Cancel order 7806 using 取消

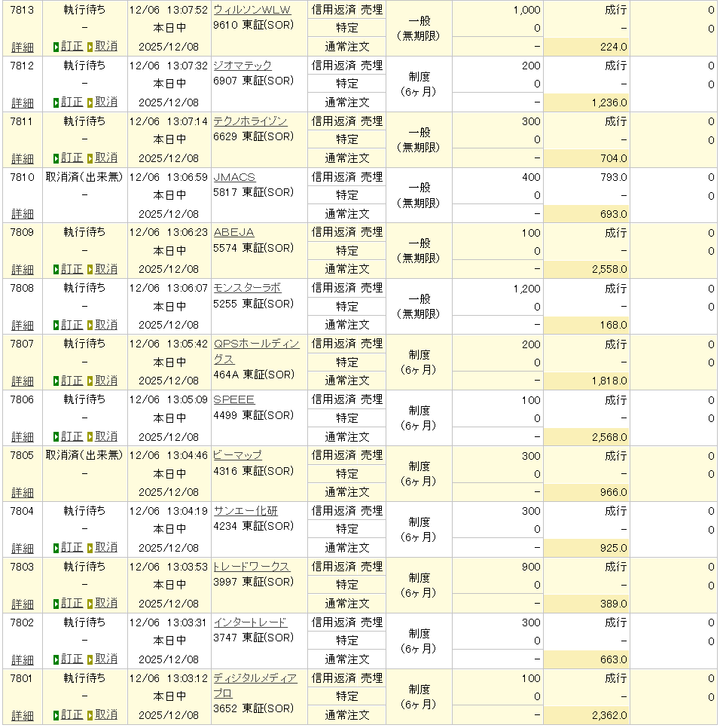coord(105,436)
